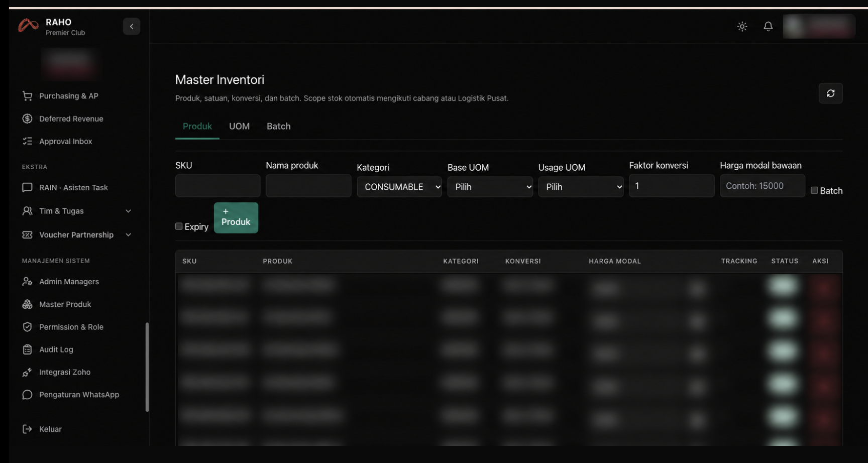Open the Base UOM dropdown
This screenshot has height=463, width=868.
(x=490, y=187)
